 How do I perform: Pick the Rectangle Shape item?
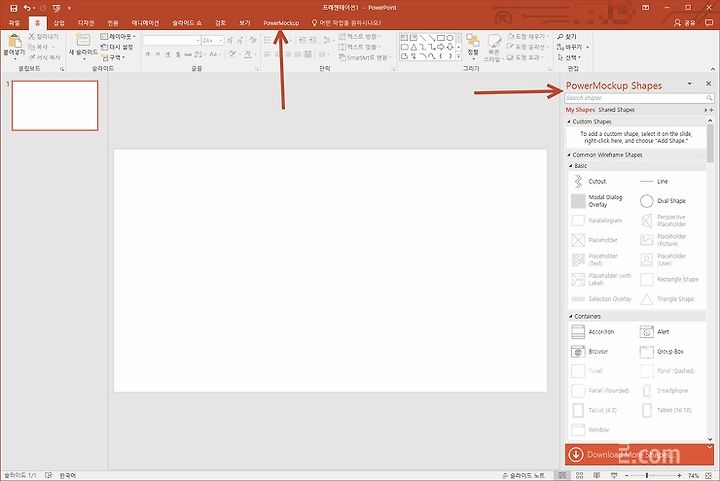(x=671, y=279)
